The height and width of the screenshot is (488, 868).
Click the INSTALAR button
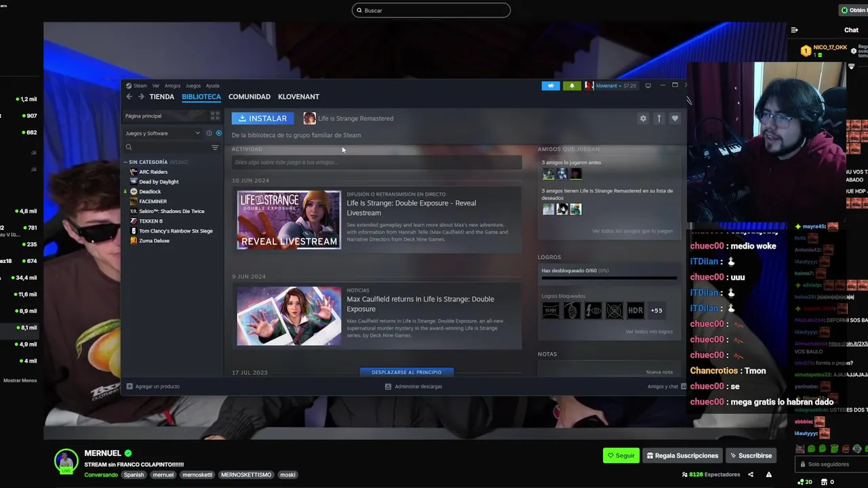click(262, 119)
